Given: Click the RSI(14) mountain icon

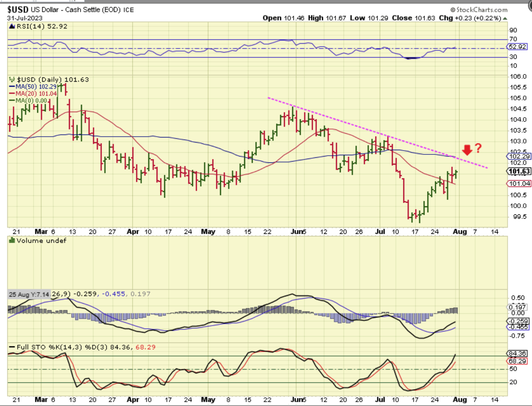Looking at the screenshot, I should click(x=12, y=26).
